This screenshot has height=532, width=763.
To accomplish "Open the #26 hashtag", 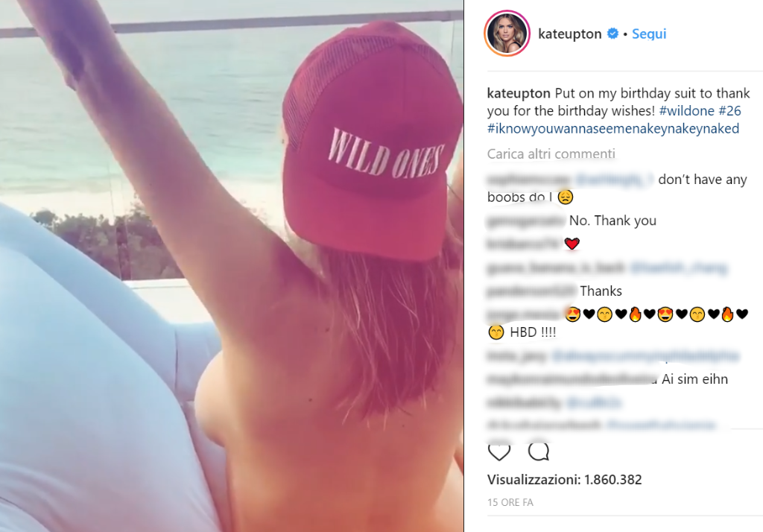I will (x=729, y=111).
